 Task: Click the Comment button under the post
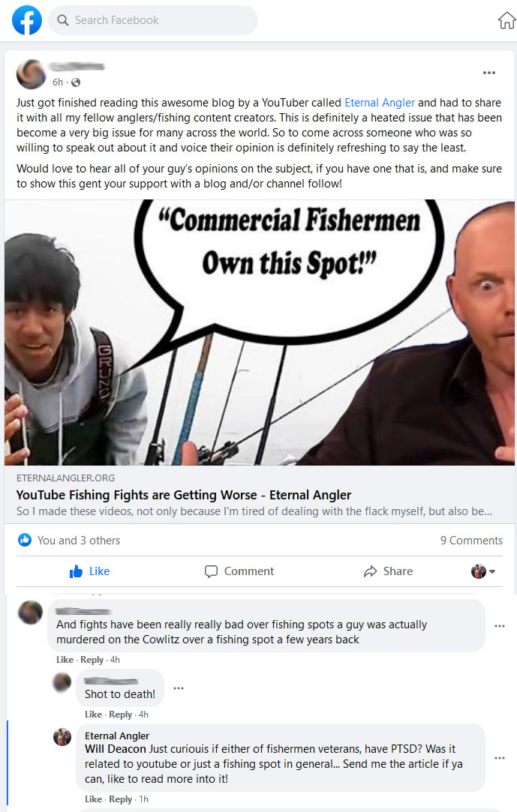239,571
